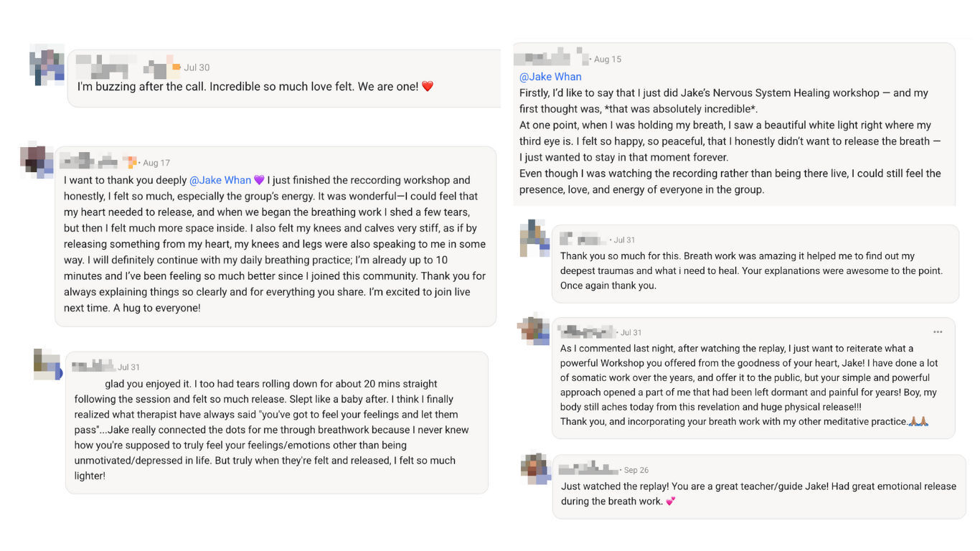
Task: Open avatar beside "I'm buzzing after the call"
Action: 47,65
